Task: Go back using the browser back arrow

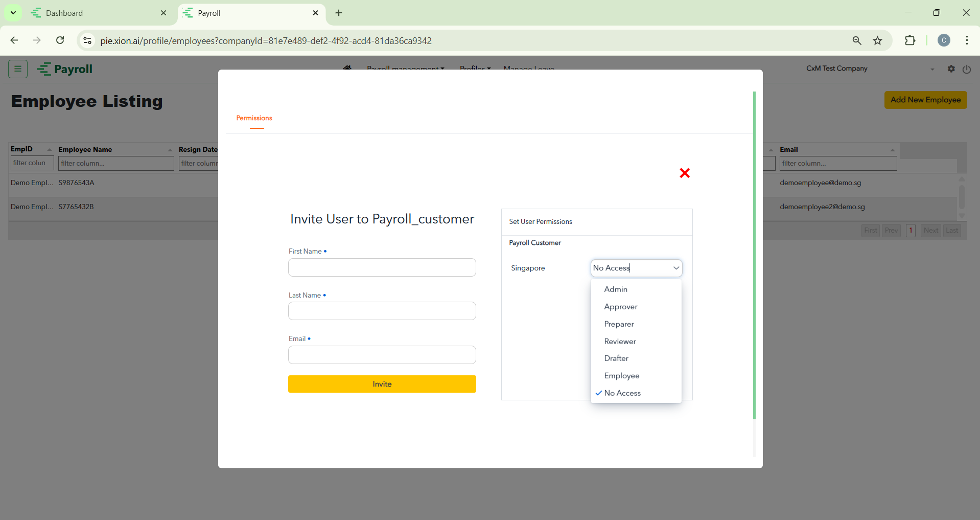Action: pos(14,40)
